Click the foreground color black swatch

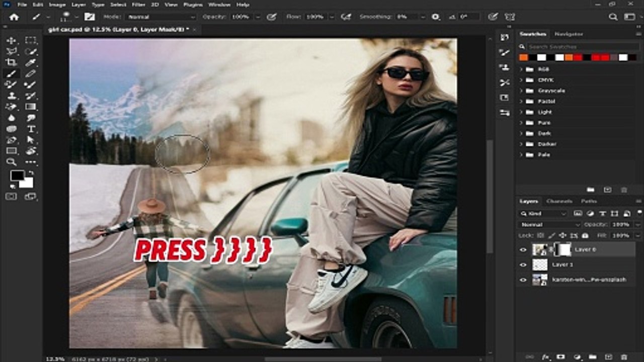(x=17, y=175)
